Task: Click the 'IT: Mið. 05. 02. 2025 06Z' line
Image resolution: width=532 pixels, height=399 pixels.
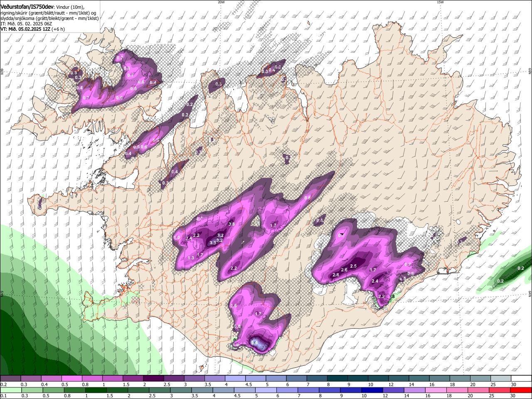Action: 26,24
